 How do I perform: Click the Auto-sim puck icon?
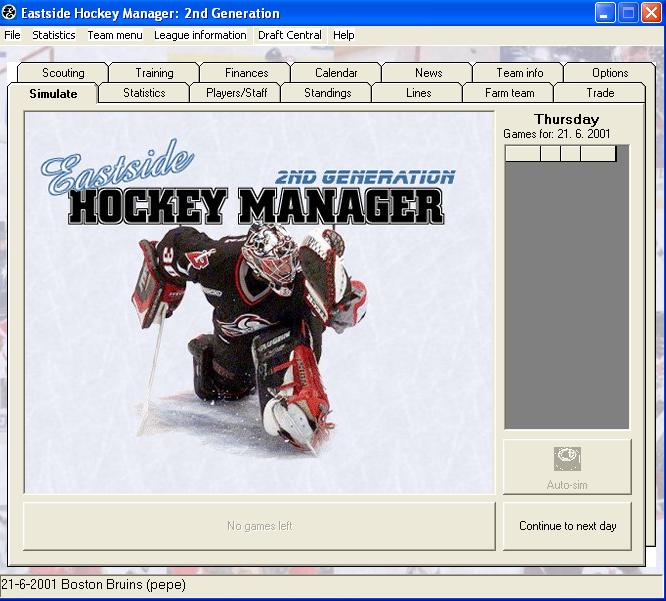(567, 459)
